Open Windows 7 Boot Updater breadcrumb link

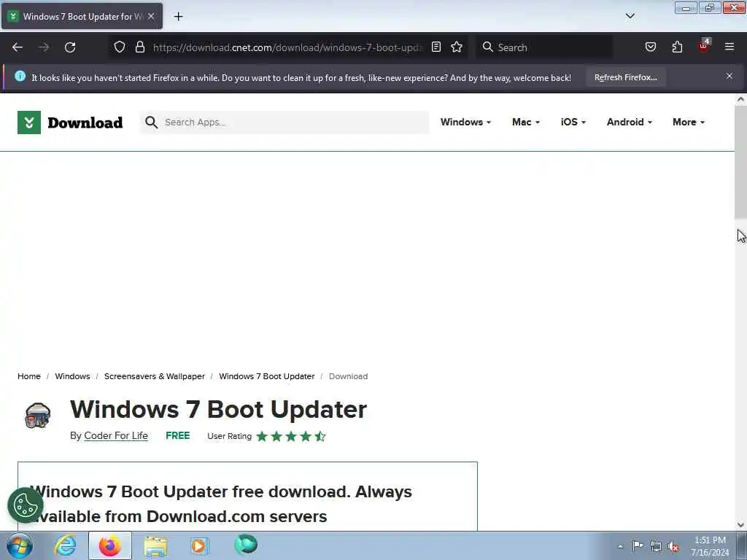click(x=267, y=376)
